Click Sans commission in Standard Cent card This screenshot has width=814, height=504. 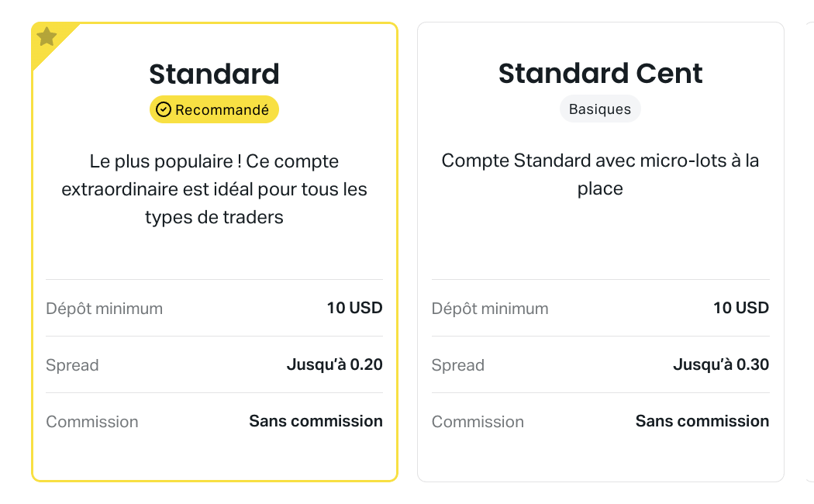click(702, 421)
